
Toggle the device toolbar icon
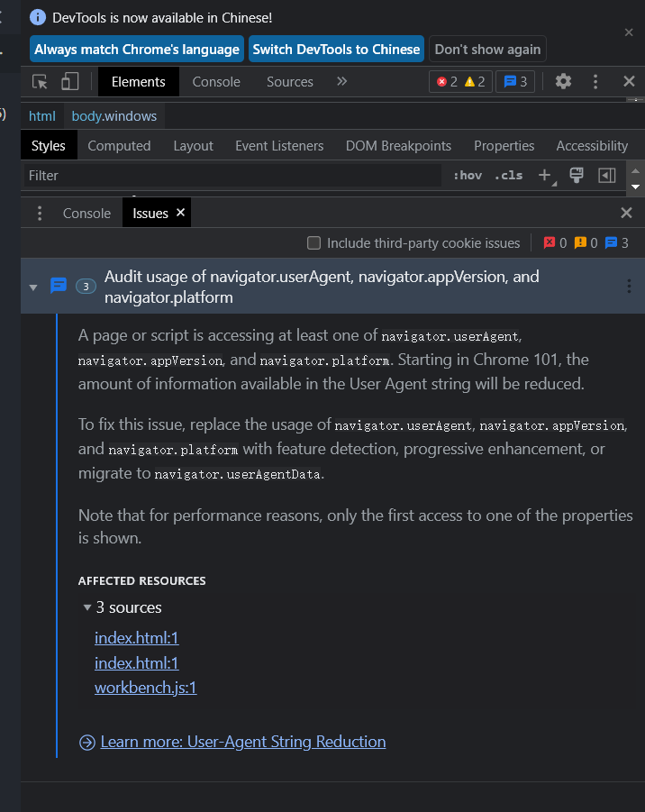69,81
